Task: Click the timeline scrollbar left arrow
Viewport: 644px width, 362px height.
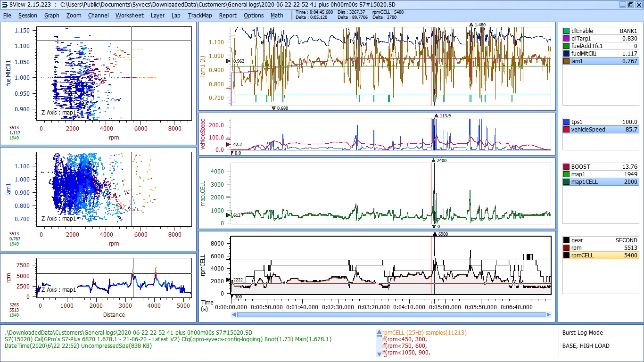Action: click(x=234, y=314)
